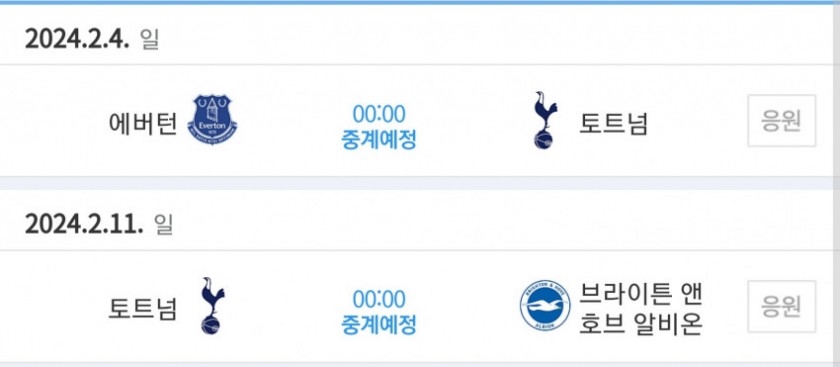Screen dimensions: 840x367
Task: Select 토트넘 team name in the 2.4 match
Action: click(x=613, y=124)
